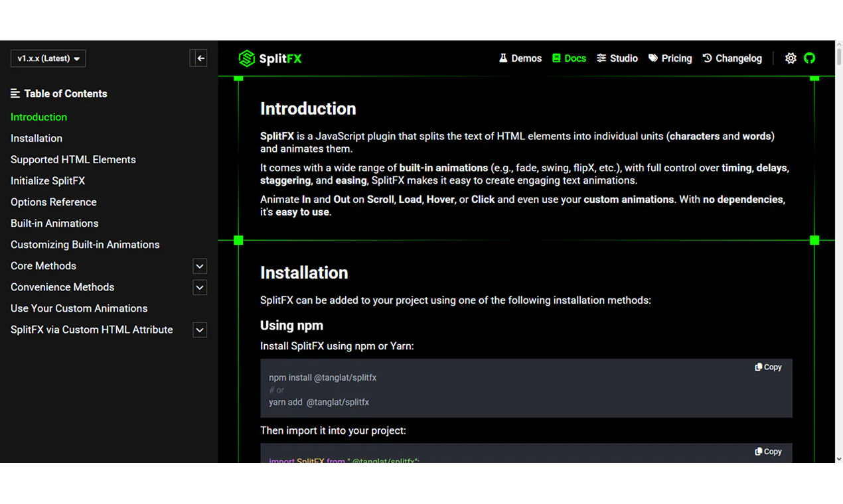Open the settings gear icon
843x504 pixels.
click(791, 58)
